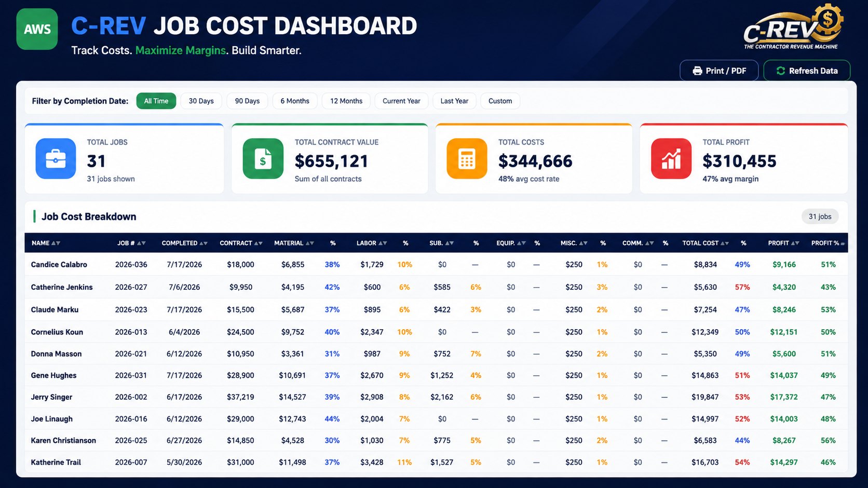Click the Cornelius Koun row name

point(57,332)
